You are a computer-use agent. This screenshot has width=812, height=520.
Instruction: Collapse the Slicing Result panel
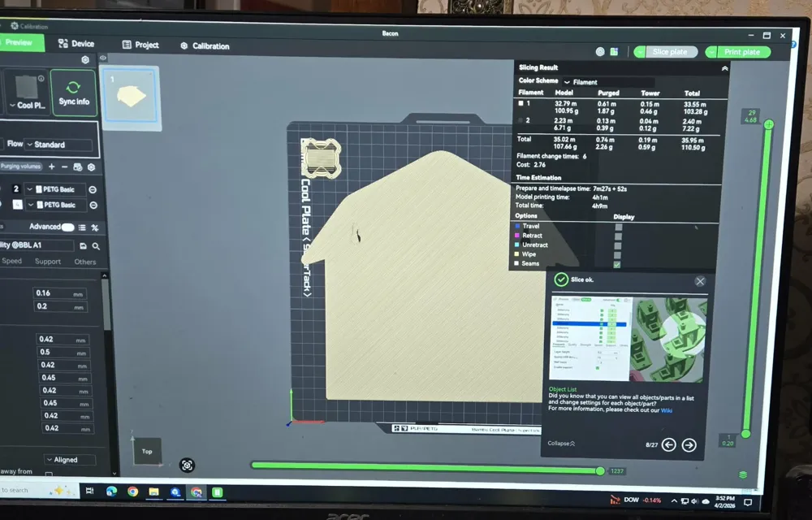click(724, 68)
